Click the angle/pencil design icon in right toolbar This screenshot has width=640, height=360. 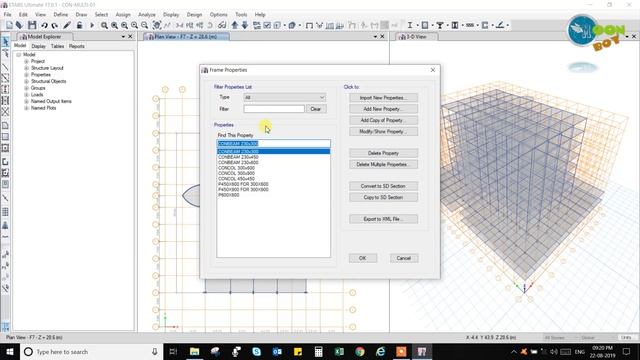coord(500,25)
